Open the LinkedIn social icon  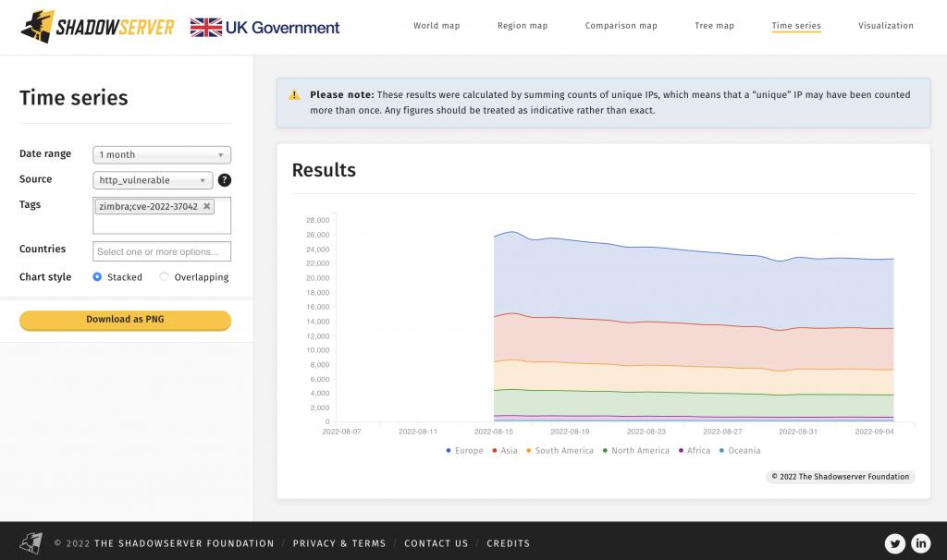point(921,543)
